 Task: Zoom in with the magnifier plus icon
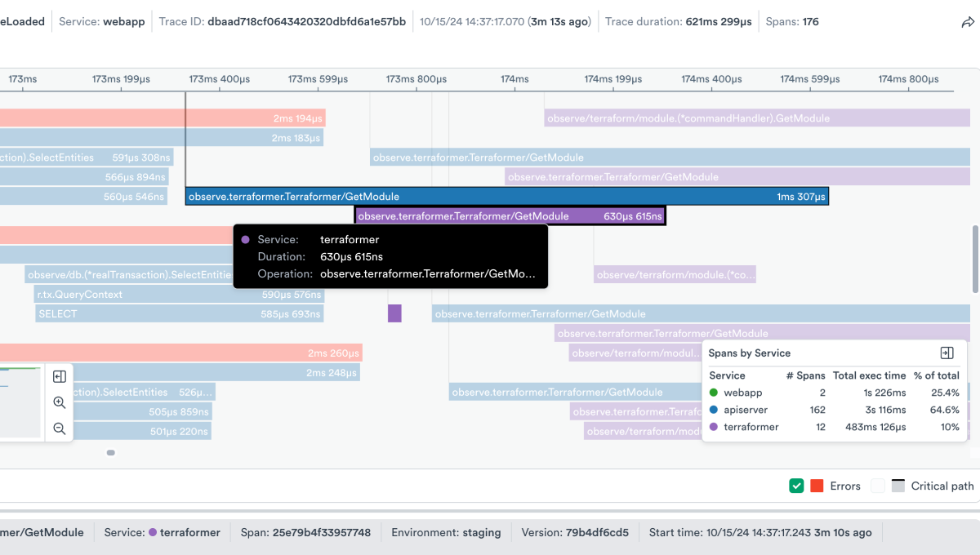pyautogui.click(x=60, y=402)
